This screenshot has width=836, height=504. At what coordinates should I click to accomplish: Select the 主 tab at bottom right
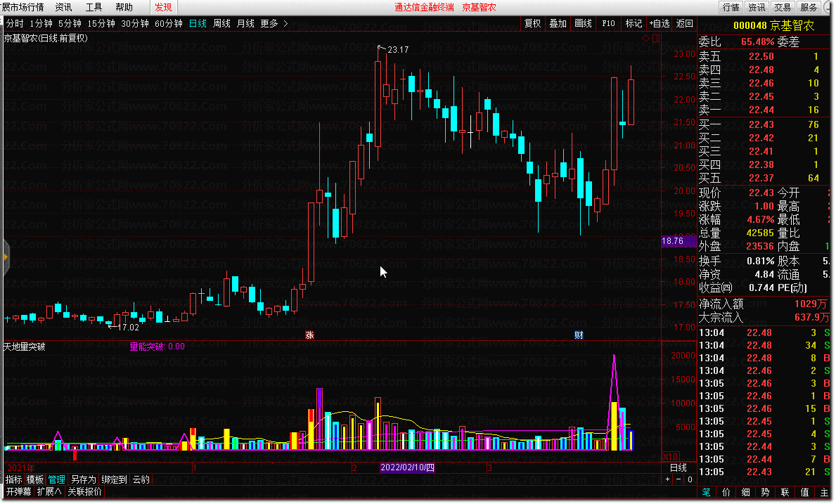tap(824, 492)
